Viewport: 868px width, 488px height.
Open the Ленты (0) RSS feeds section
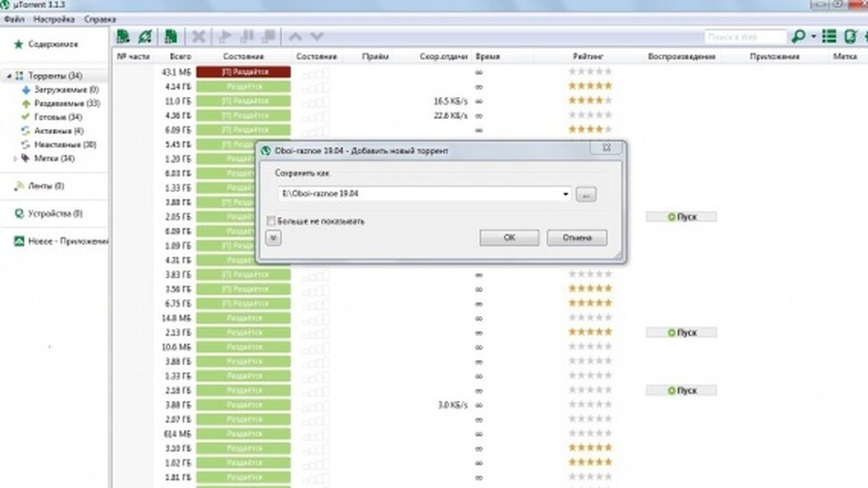[45, 186]
